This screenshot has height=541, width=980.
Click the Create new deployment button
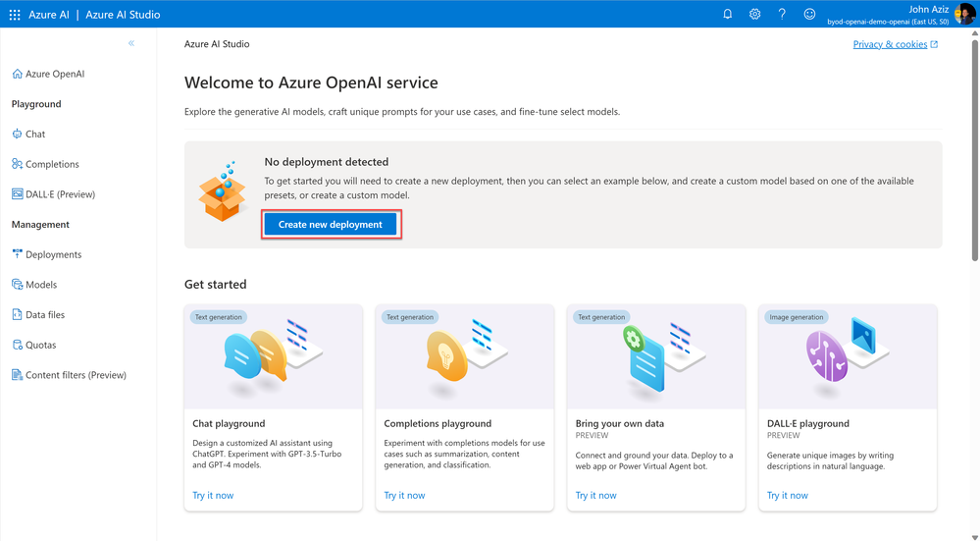[x=330, y=224]
